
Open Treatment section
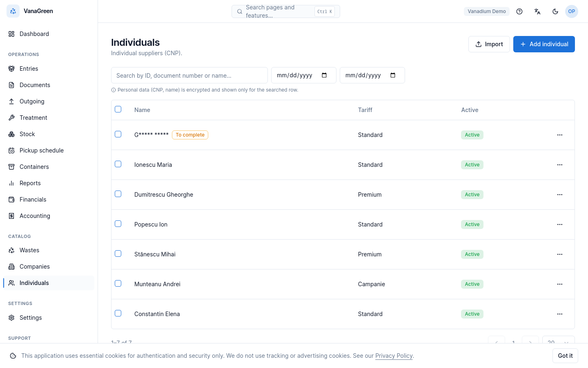[x=49, y=118]
